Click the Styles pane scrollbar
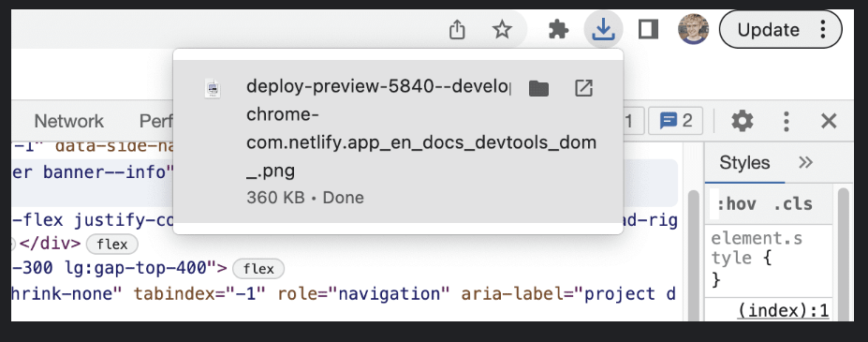 point(843,255)
